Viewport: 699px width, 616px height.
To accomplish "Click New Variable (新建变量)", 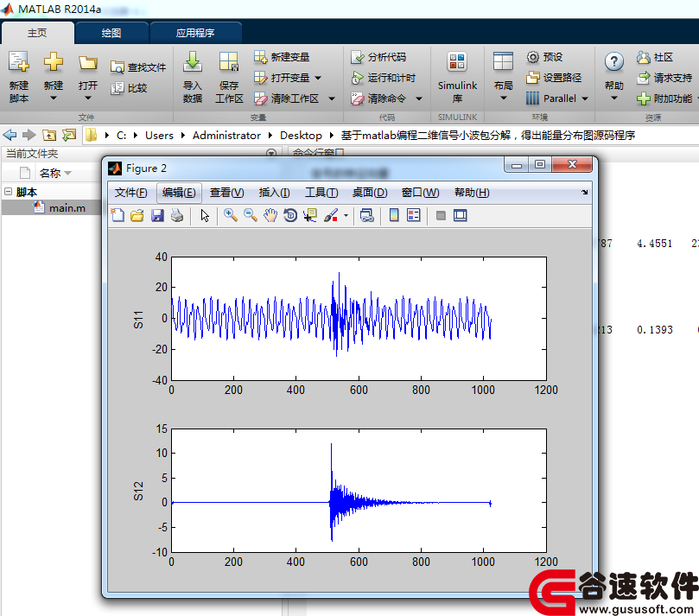I will tap(282, 57).
